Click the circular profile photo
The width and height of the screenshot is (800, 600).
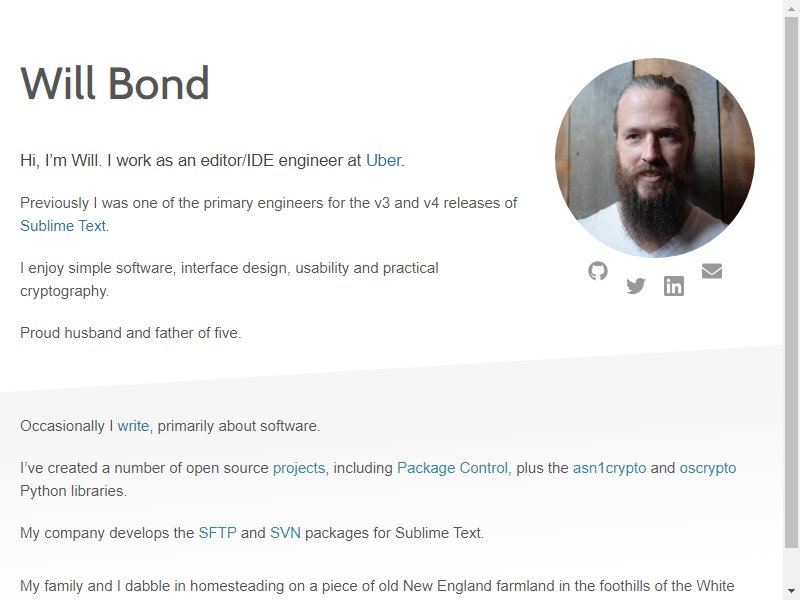click(655, 158)
